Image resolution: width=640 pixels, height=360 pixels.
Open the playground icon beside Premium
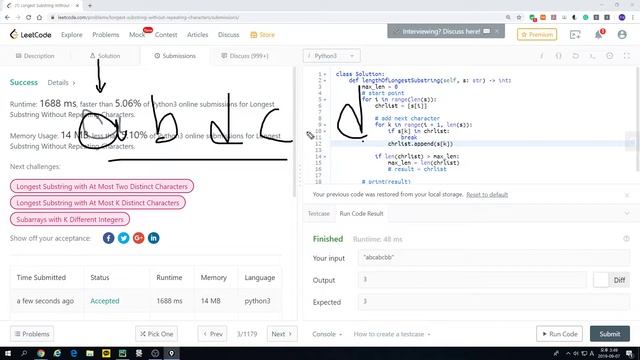pos(575,35)
